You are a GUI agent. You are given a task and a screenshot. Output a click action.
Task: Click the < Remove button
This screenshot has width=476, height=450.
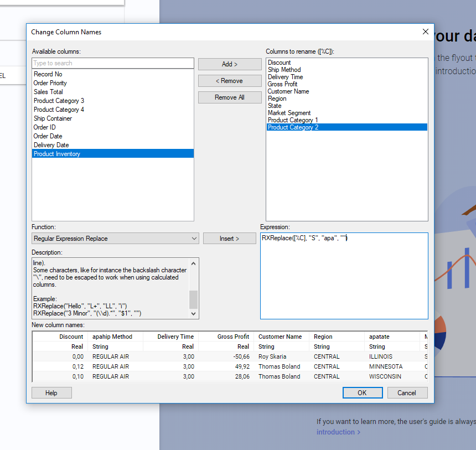pyautogui.click(x=229, y=81)
